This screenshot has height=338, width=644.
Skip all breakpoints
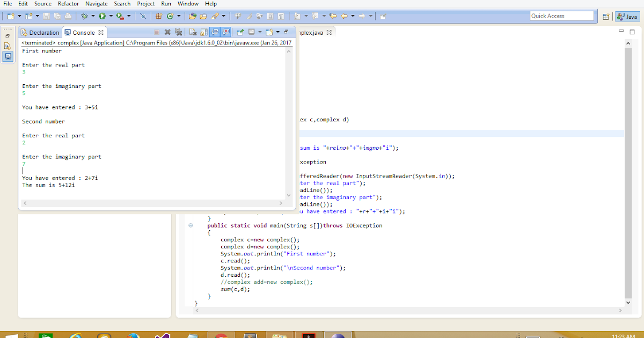coord(143,16)
